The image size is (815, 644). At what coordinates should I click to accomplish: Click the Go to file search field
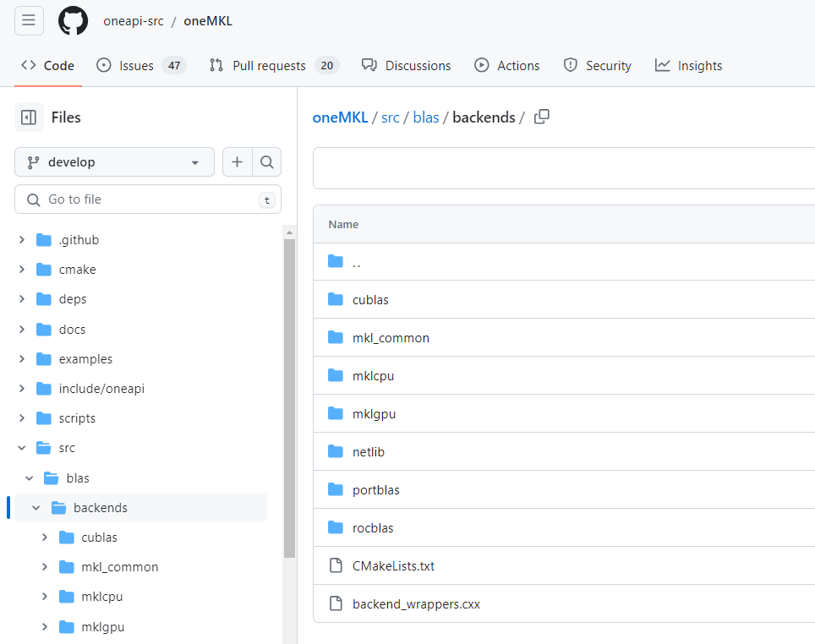[148, 199]
